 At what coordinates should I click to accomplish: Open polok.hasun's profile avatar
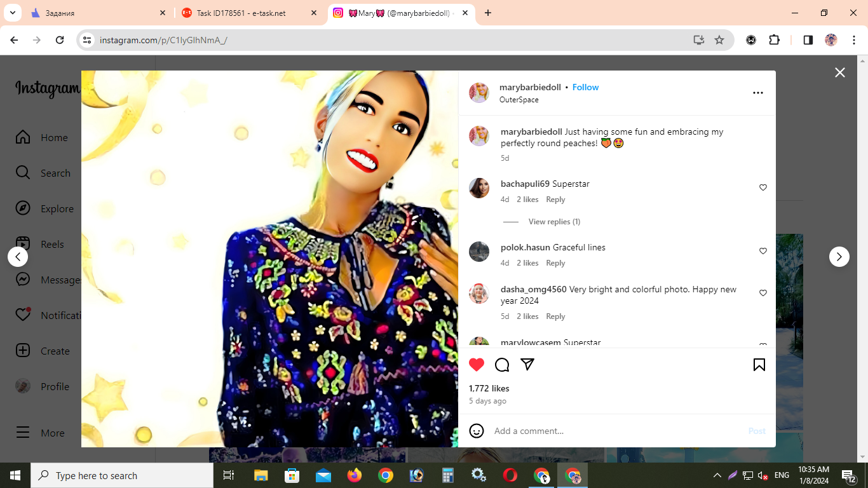[479, 252]
